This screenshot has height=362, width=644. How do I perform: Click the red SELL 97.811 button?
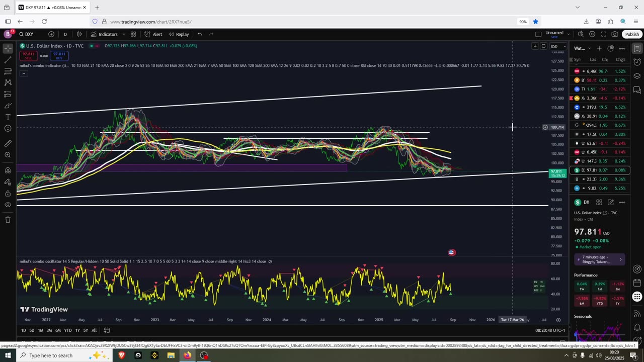click(x=28, y=55)
